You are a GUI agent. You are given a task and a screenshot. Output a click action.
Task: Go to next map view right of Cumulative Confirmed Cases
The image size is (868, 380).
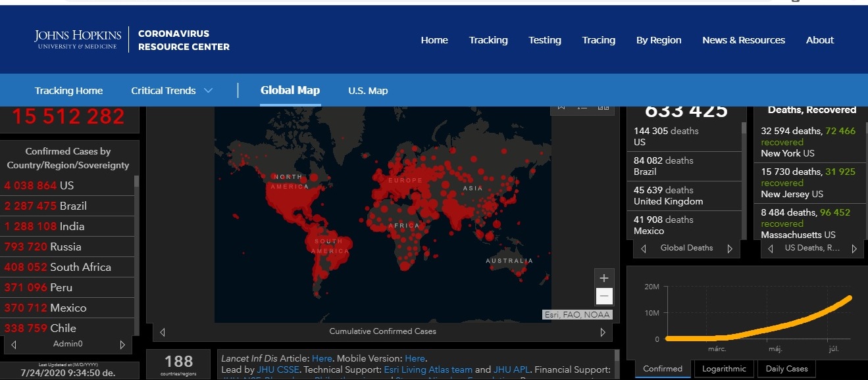(x=603, y=332)
